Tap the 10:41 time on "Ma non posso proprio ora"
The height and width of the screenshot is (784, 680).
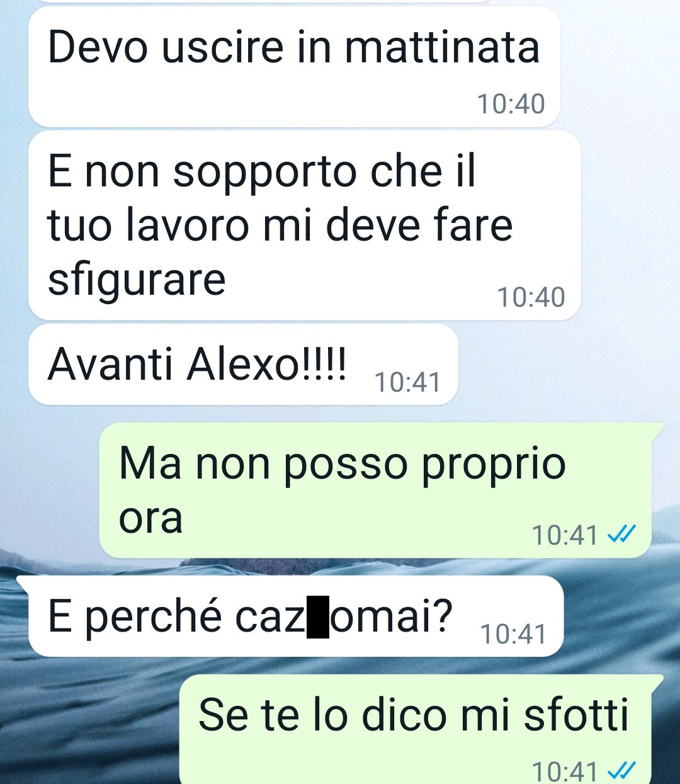[x=565, y=535]
